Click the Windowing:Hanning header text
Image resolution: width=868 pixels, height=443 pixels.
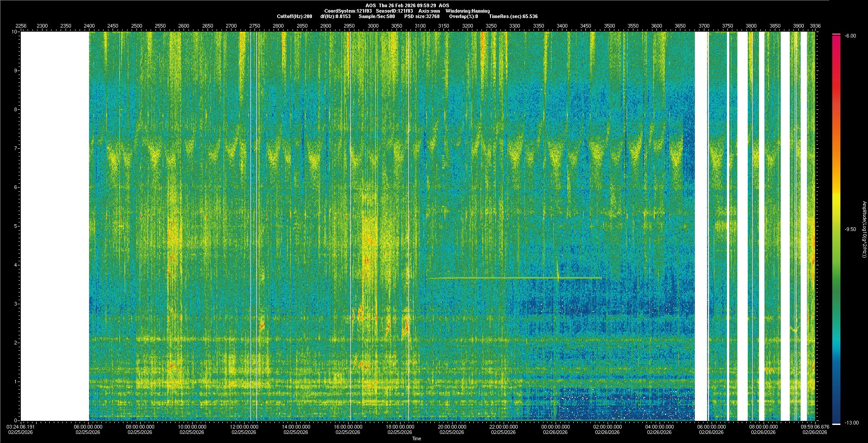[x=467, y=11]
